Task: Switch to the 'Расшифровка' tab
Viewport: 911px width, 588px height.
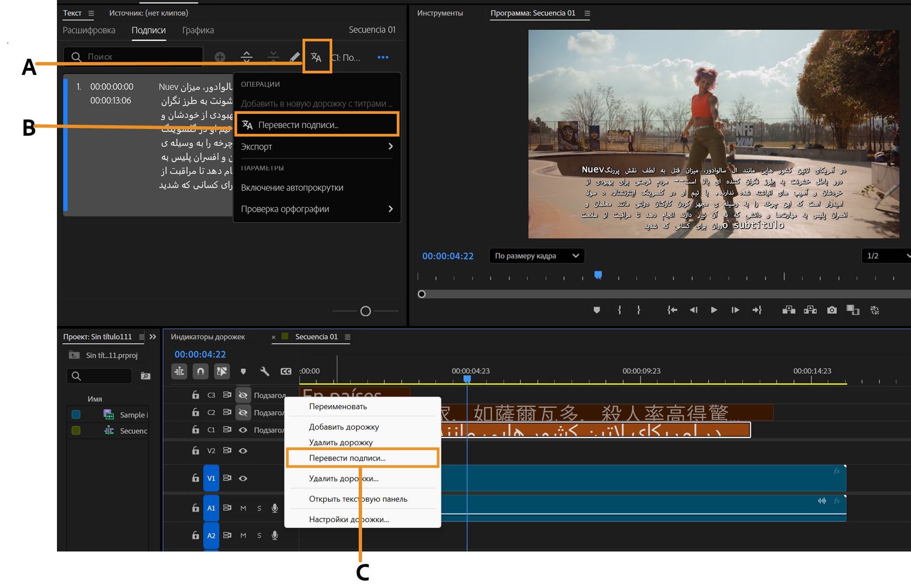Action: (x=89, y=30)
